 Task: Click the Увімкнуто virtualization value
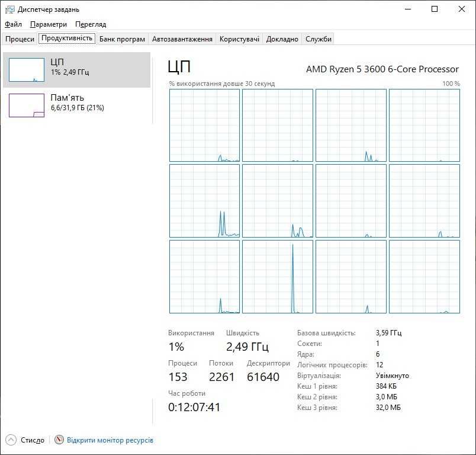(392, 376)
